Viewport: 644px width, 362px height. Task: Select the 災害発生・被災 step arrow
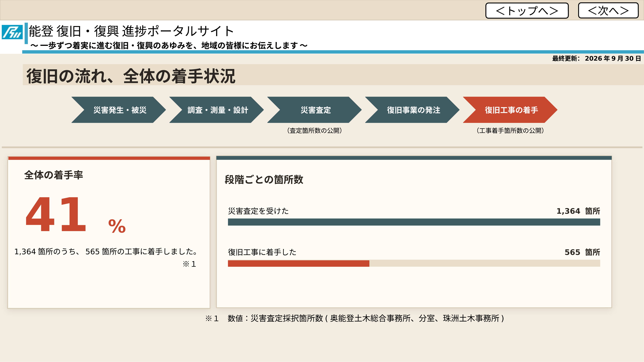click(x=118, y=110)
